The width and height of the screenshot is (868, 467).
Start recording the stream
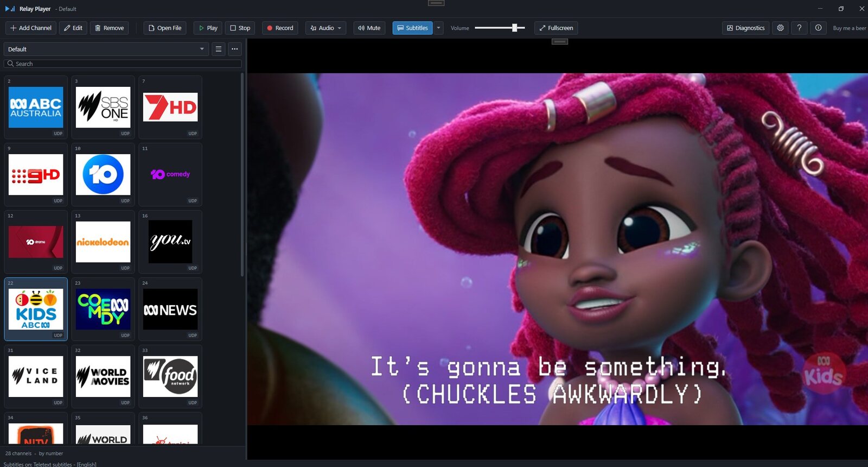click(x=280, y=28)
